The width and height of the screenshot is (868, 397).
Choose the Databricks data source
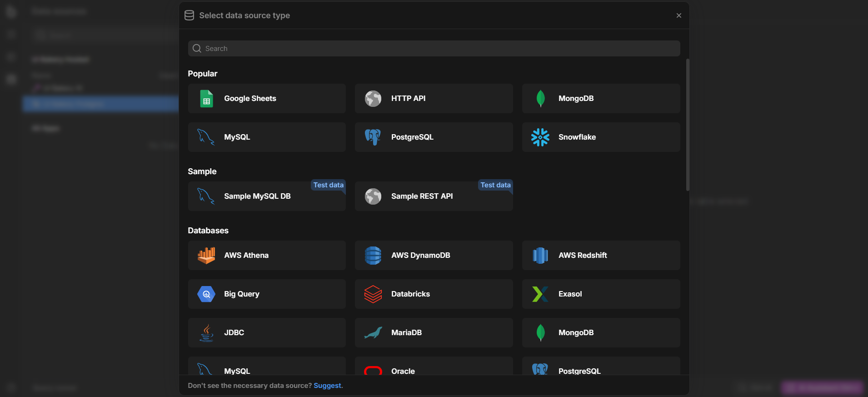[434, 294]
